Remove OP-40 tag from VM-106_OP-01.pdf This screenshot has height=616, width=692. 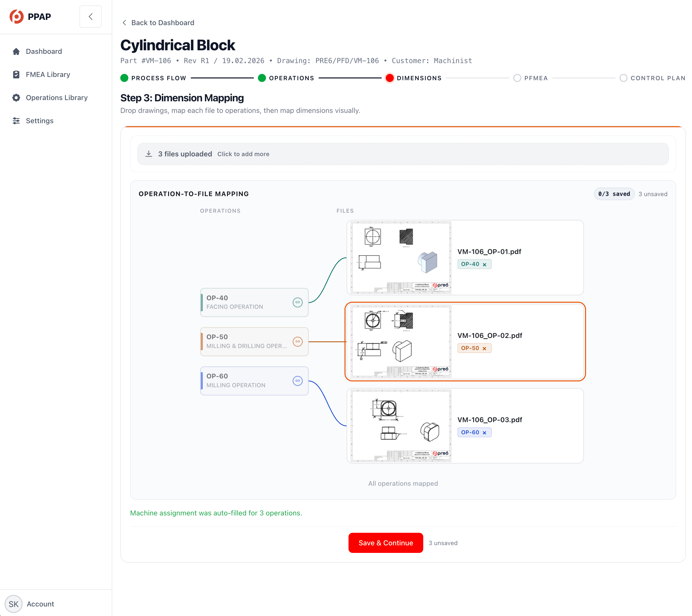(484, 265)
